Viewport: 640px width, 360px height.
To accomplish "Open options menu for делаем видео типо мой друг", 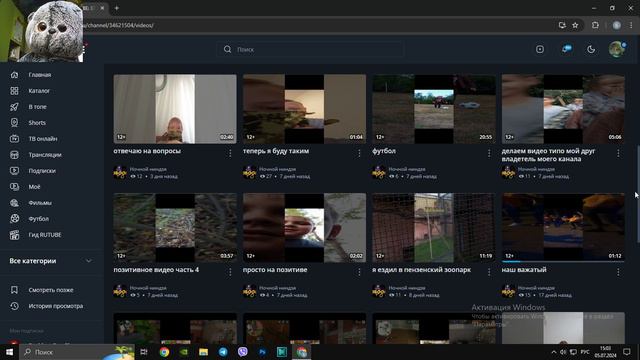I will tap(618, 153).
